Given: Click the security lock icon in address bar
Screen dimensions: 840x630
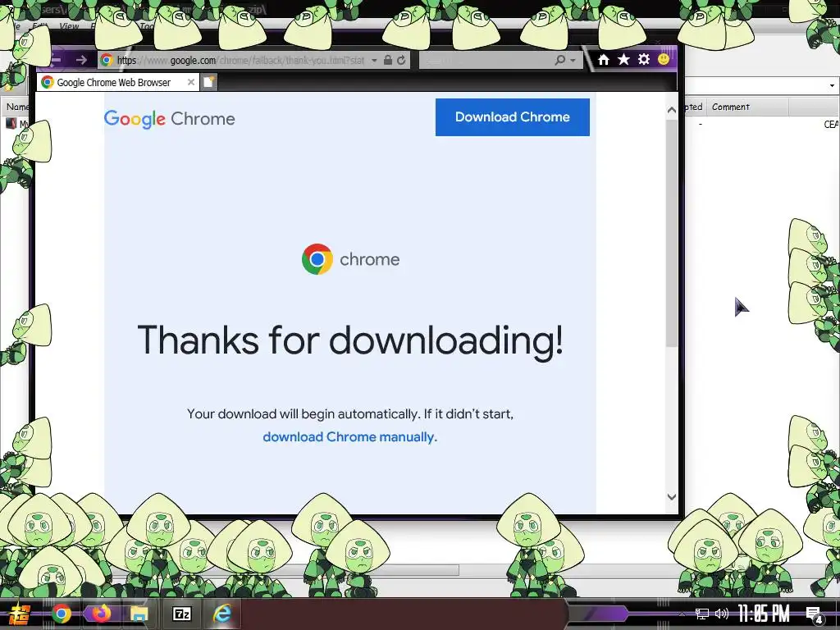Looking at the screenshot, I should click(388, 60).
